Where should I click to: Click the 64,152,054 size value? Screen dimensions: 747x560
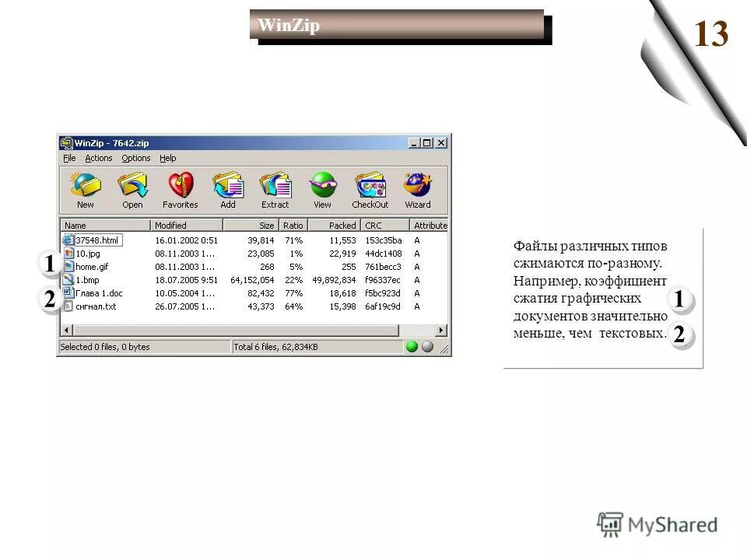(x=252, y=280)
